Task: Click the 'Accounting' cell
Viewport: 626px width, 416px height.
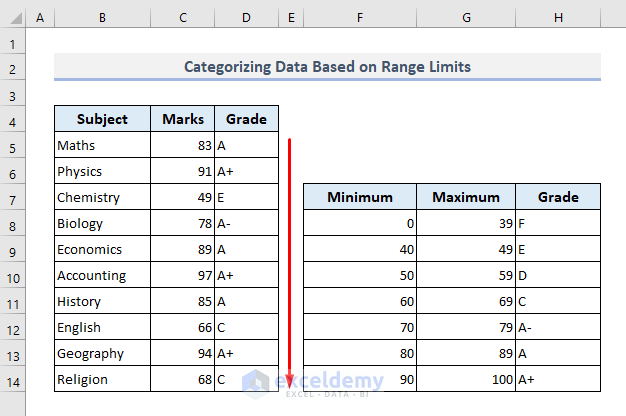Action: point(102,275)
